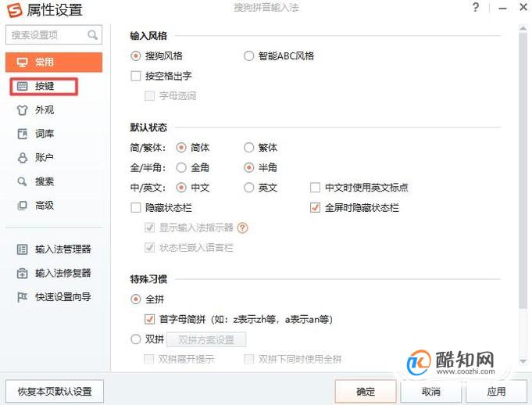
Task: Click the shirt icon beside 外观
Action: 22,110
